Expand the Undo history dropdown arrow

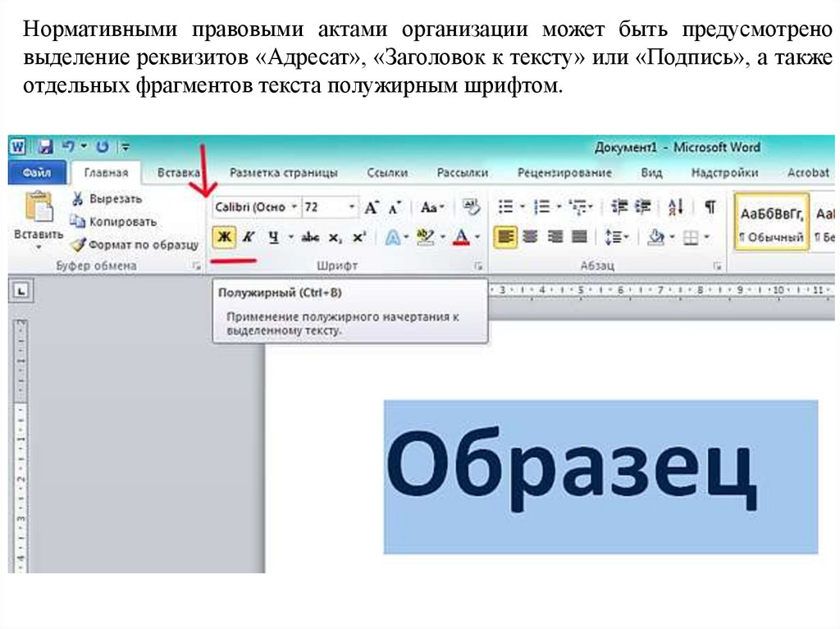point(84,146)
